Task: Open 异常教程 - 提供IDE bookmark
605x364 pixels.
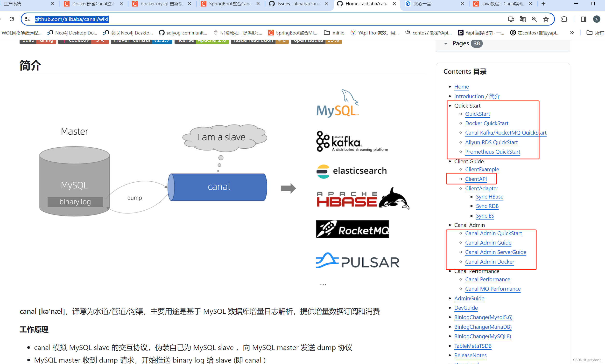Action: tap(238, 33)
